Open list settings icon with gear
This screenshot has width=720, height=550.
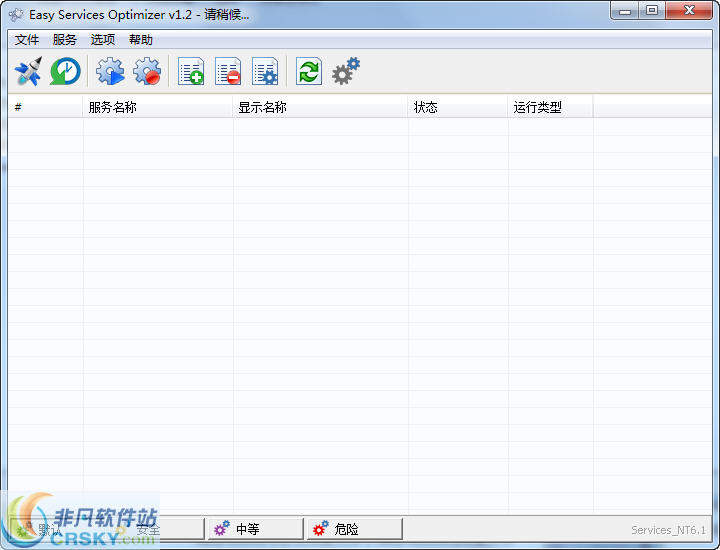click(x=265, y=71)
